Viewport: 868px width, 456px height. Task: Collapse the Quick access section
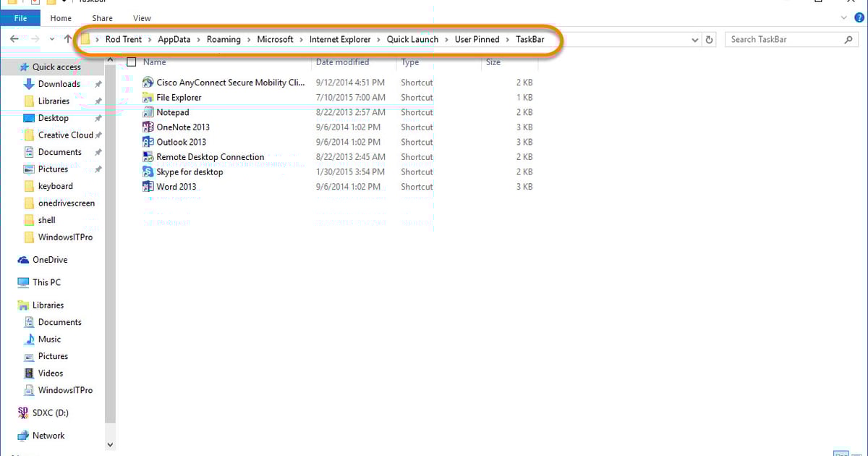click(x=14, y=67)
